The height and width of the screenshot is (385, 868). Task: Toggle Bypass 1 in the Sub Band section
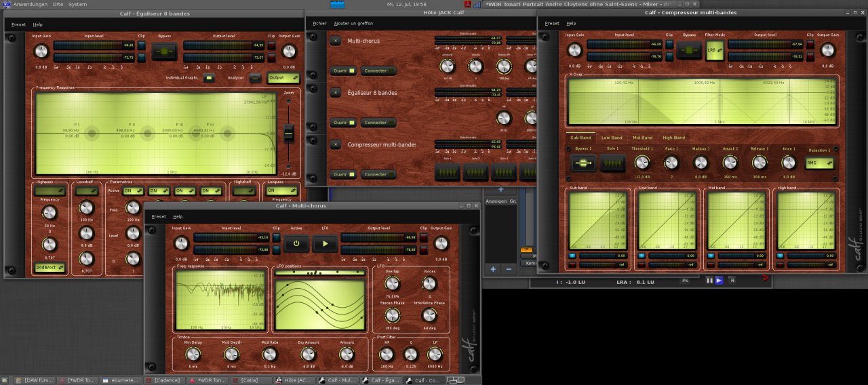click(583, 163)
